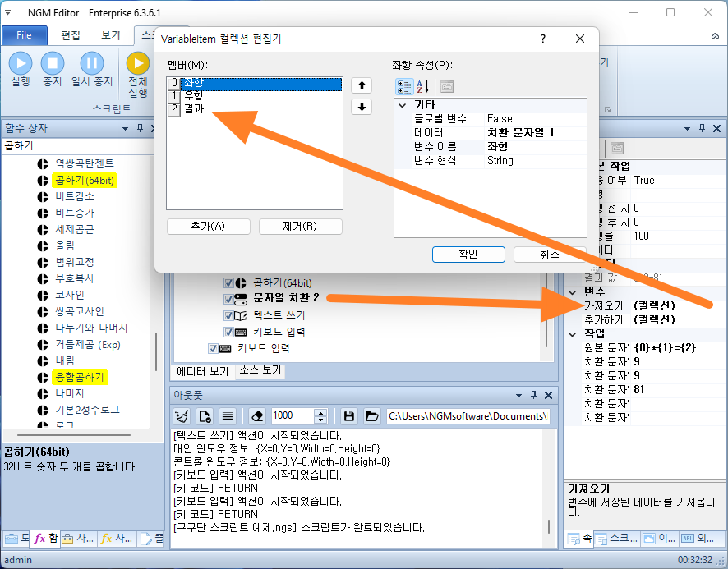Click the 일시 중지 (Pause) icon
Image resolution: width=728 pixels, height=569 pixels.
coord(92,63)
